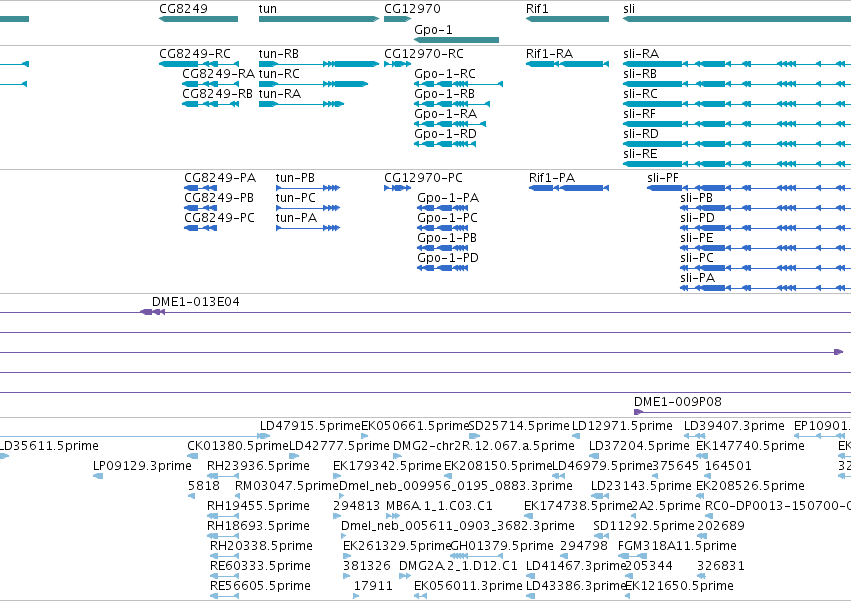Click transcript Rif1-RA
Image resolution: width=851 pixels, height=601 pixels.
tap(567, 64)
